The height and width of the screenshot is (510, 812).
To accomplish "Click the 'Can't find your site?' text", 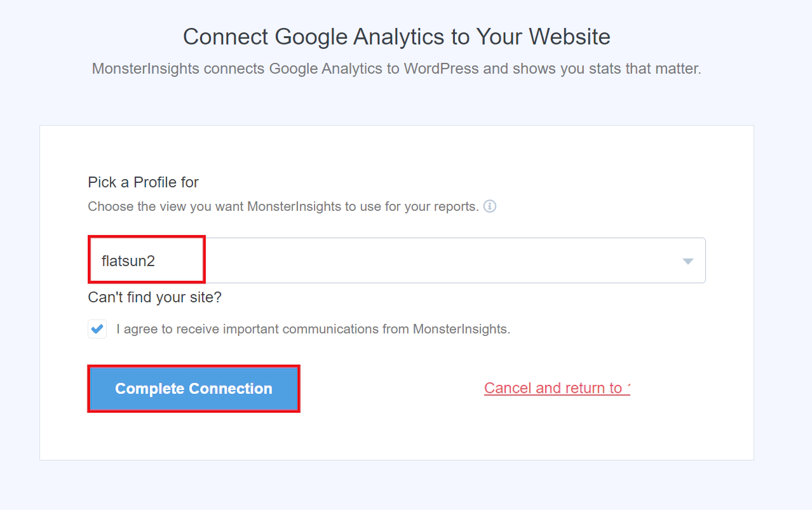I will pyautogui.click(x=154, y=297).
